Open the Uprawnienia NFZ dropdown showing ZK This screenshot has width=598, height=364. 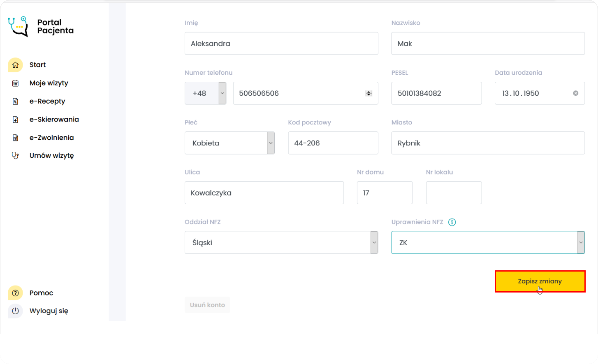[x=488, y=242]
